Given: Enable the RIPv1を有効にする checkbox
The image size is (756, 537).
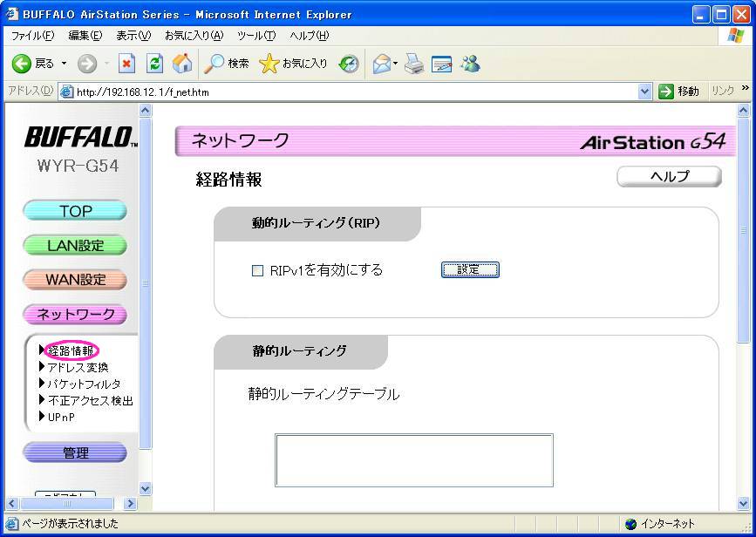Looking at the screenshot, I should click(x=257, y=271).
